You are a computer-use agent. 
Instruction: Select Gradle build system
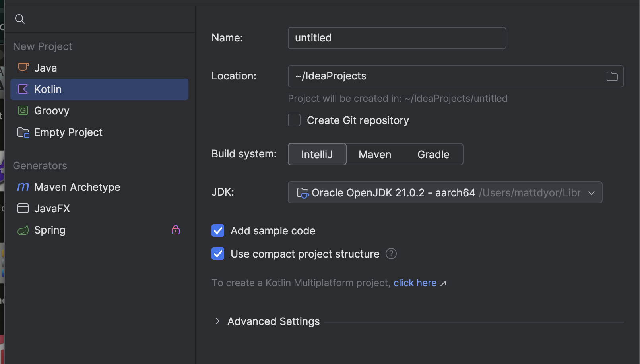(x=433, y=154)
